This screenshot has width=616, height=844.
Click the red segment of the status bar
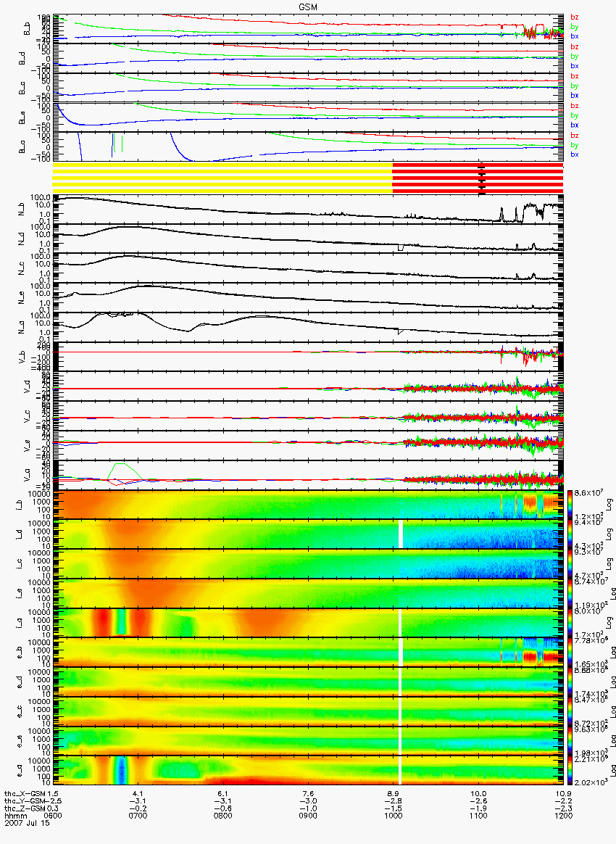[x=478, y=178]
